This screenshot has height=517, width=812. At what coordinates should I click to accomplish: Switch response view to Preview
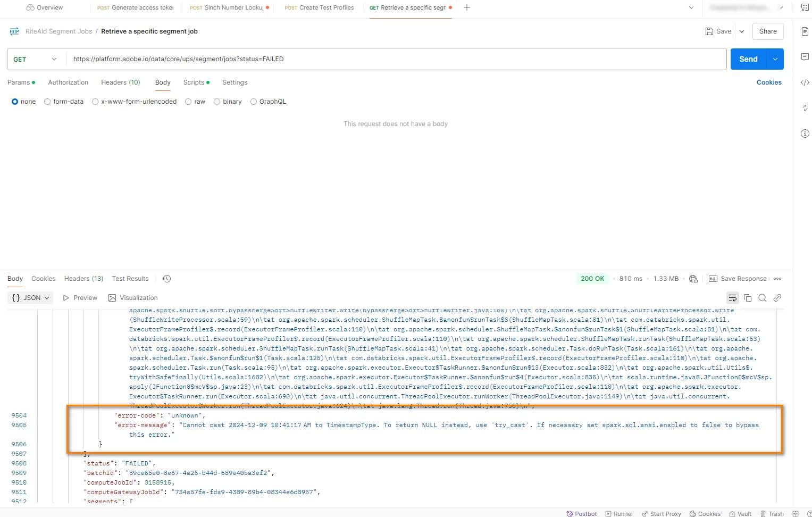point(80,298)
